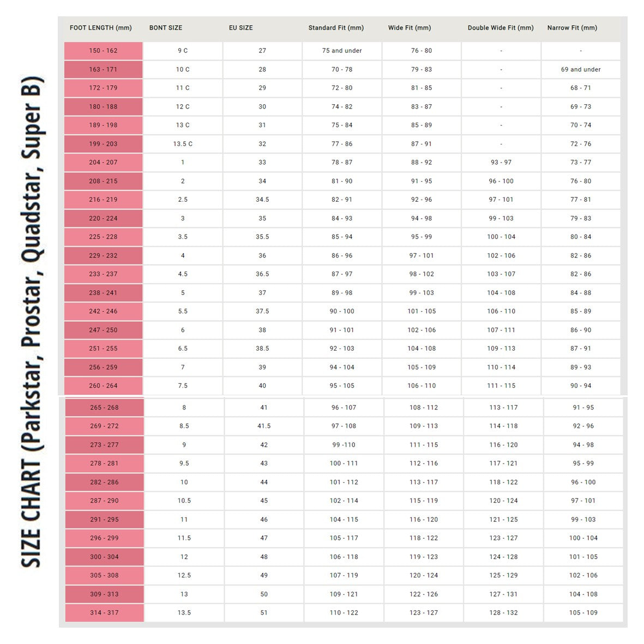Viewport: 644px width, 644px height.
Task: Click the FOOT LENGTH (mm) column header
Action: click(101, 28)
